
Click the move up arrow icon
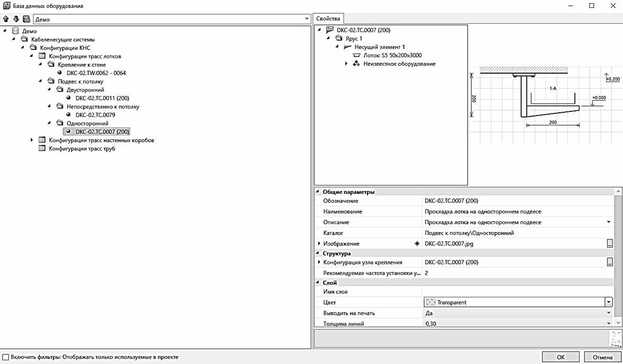6,19
